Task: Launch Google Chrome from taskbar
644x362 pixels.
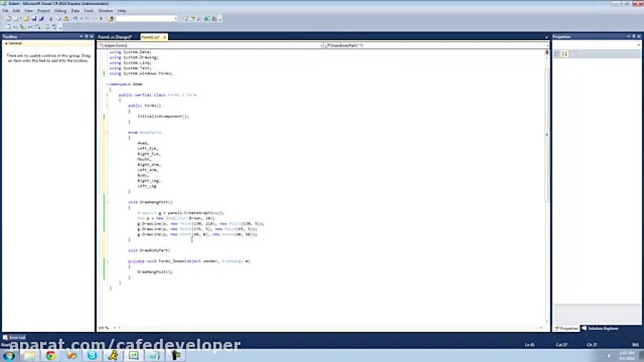Action: pyautogui.click(x=51, y=356)
